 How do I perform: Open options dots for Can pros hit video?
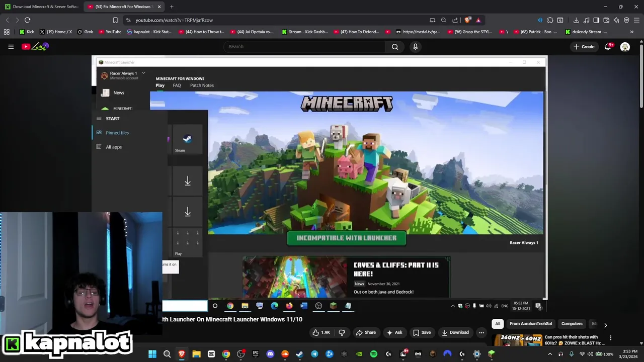(x=610, y=338)
